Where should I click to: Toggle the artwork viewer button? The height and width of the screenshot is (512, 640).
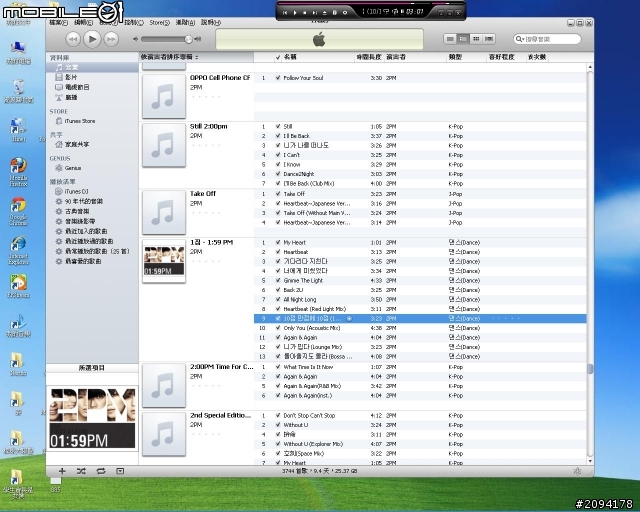[120, 471]
